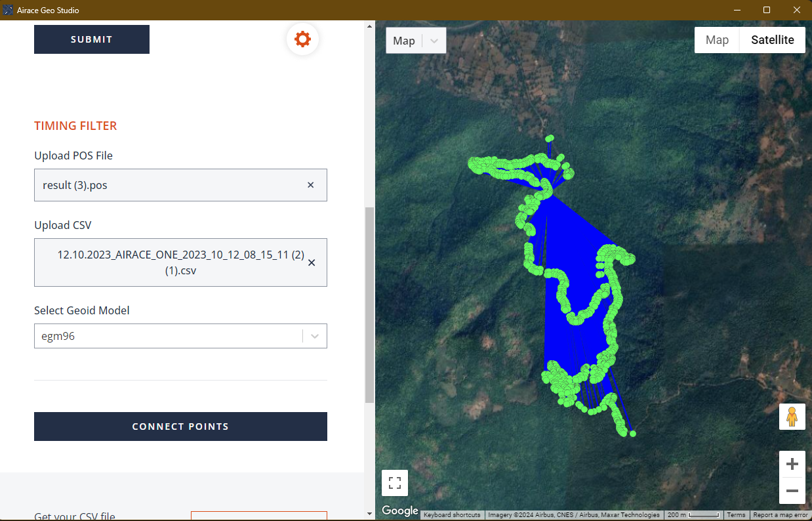Switch to the Map view tab
812x521 pixels.
click(716, 39)
